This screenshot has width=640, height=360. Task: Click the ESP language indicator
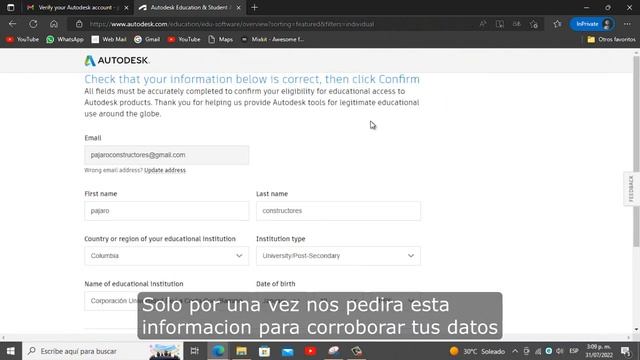coord(574,351)
